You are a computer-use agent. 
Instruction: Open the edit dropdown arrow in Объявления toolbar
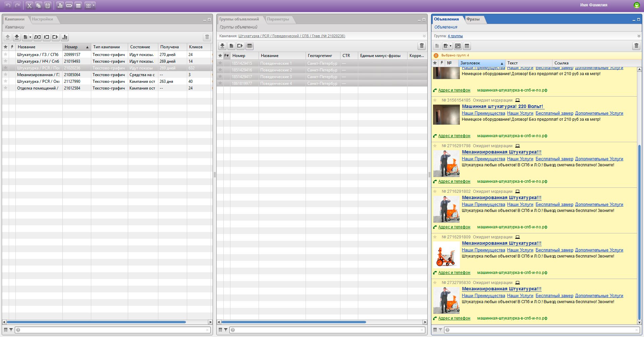450,46
